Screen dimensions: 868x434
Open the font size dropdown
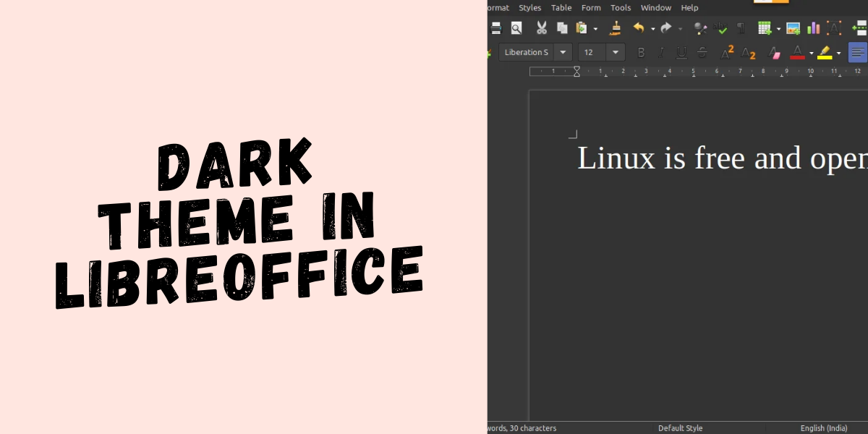pyautogui.click(x=614, y=52)
